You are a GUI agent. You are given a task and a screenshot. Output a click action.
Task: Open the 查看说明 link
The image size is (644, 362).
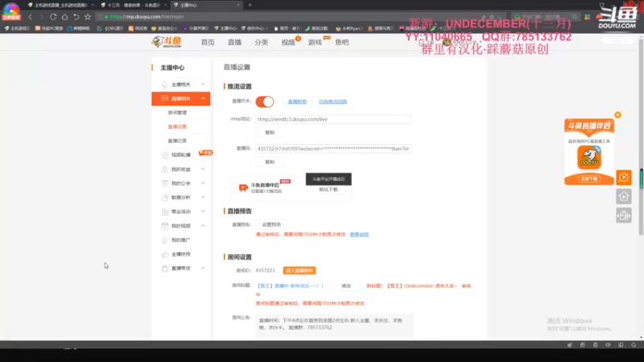pyautogui.click(x=359, y=234)
